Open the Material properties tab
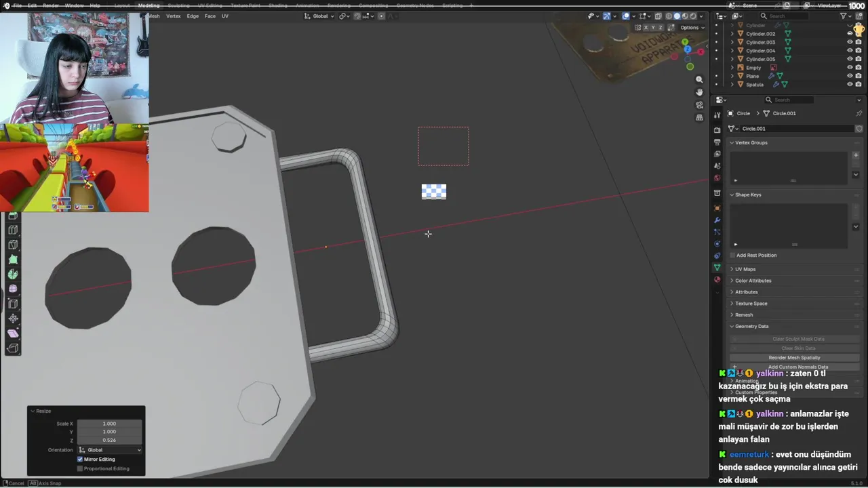Image resolution: width=868 pixels, height=488 pixels. click(717, 279)
